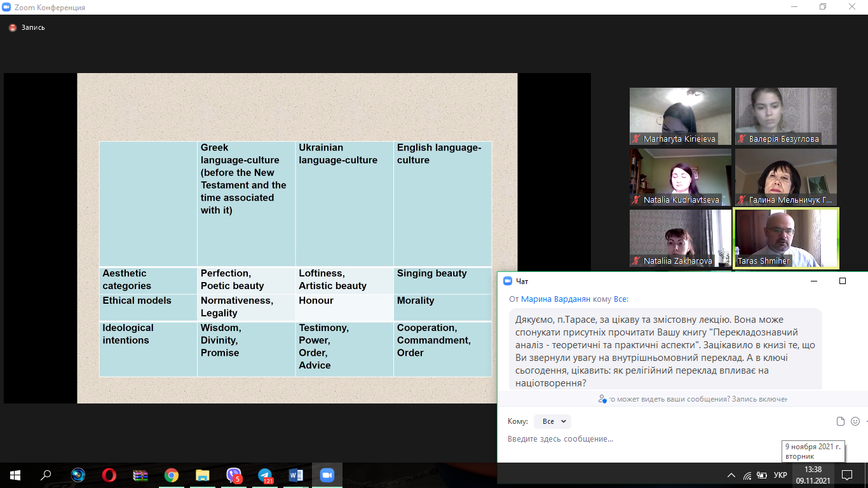
Task: Click the 'Все' recipient link in message header
Action: (619, 299)
